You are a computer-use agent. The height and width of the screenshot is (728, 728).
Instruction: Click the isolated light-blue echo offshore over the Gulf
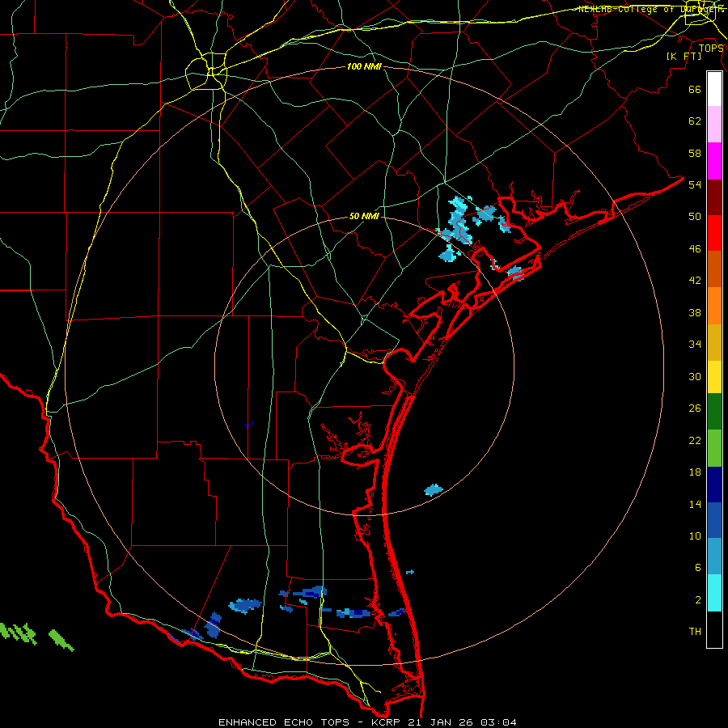tap(434, 490)
